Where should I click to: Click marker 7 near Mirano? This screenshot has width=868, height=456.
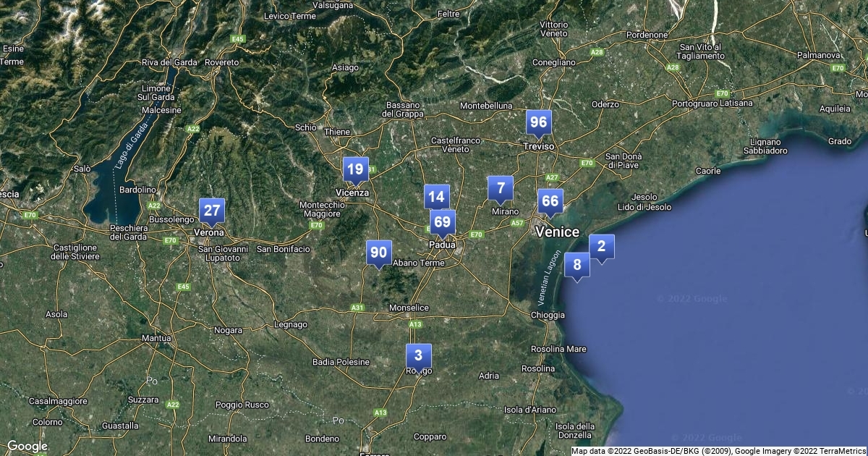(x=501, y=188)
